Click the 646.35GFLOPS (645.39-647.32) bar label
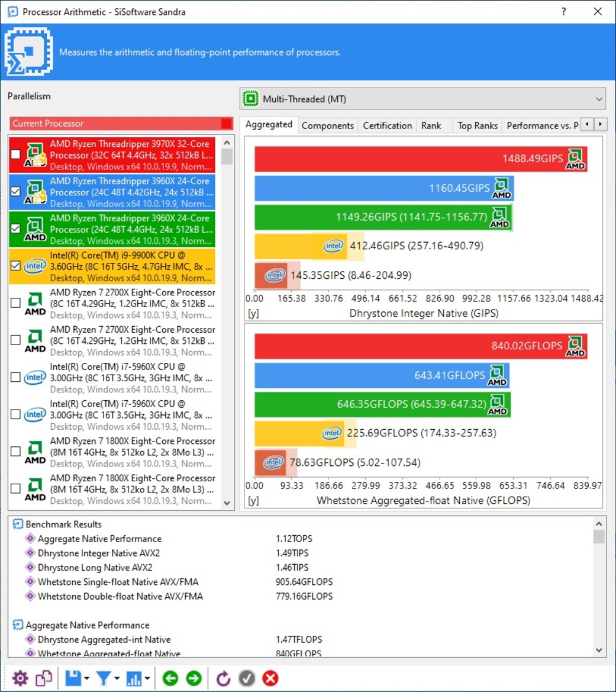The height and width of the screenshot is (692, 616). (x=412, y=404)
